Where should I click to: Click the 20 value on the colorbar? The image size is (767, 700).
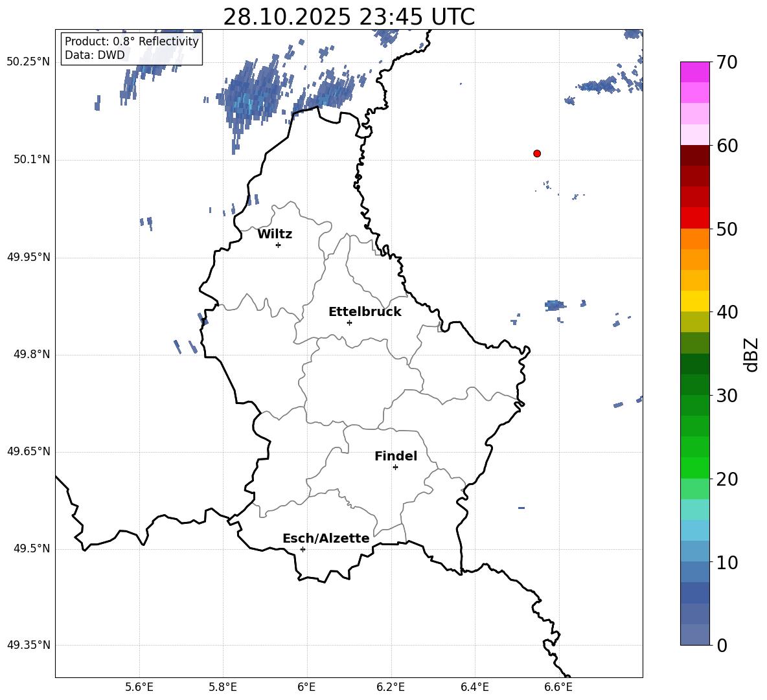[x=726, y=479]
